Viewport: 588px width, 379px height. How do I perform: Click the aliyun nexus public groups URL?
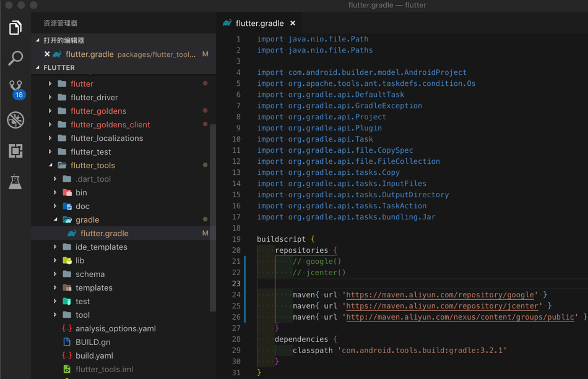460,317
